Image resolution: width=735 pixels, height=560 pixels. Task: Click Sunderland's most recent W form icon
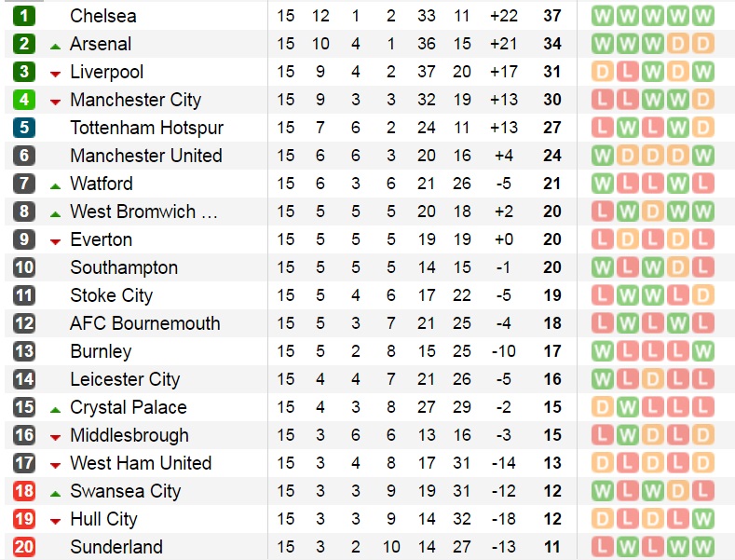[x=702, y=547]
